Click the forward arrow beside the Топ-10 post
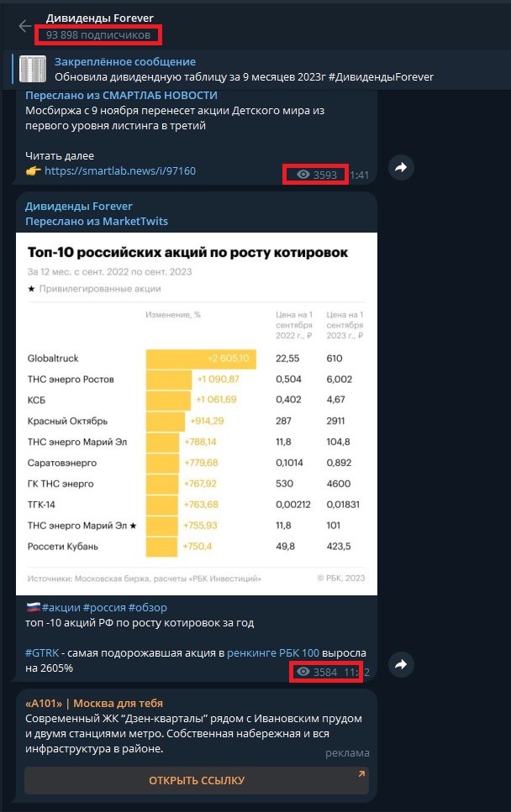 [x=401, y=664]
